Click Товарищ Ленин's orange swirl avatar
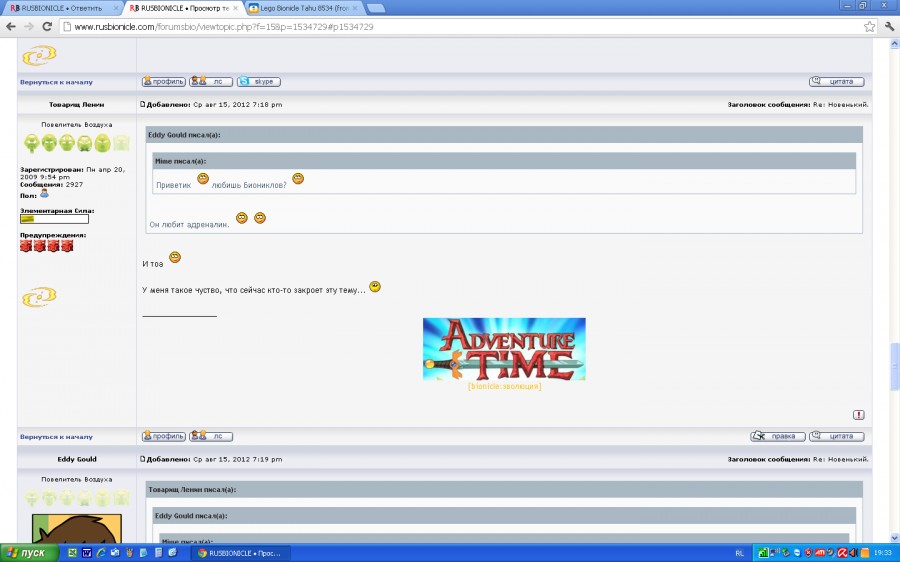This screenshot has height=562, width=900. 39,297
